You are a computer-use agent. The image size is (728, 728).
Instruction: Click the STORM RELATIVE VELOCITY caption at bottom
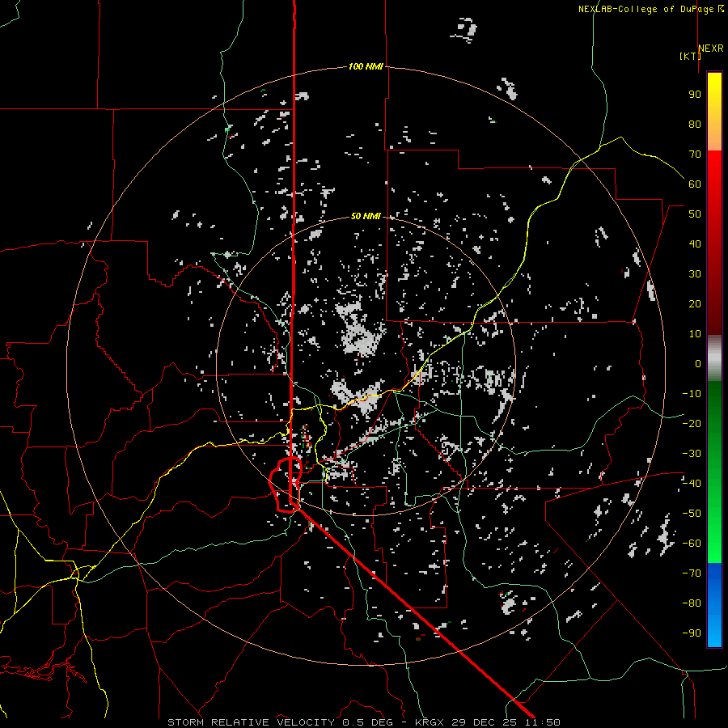tap(363, 722)
